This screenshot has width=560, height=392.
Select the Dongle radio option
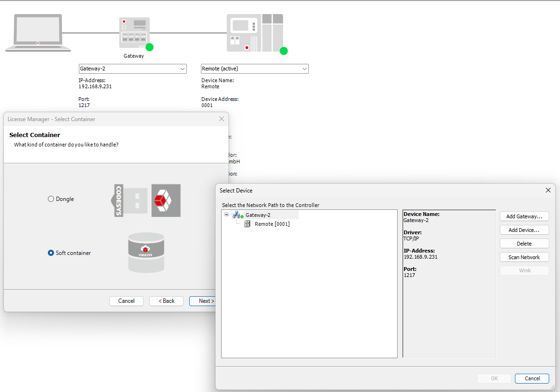51,199
